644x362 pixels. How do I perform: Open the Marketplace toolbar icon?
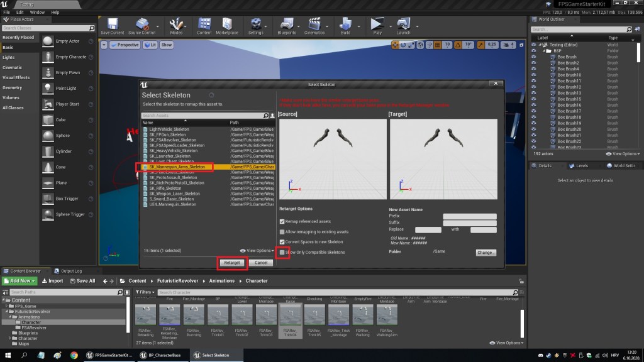(227, 26)
